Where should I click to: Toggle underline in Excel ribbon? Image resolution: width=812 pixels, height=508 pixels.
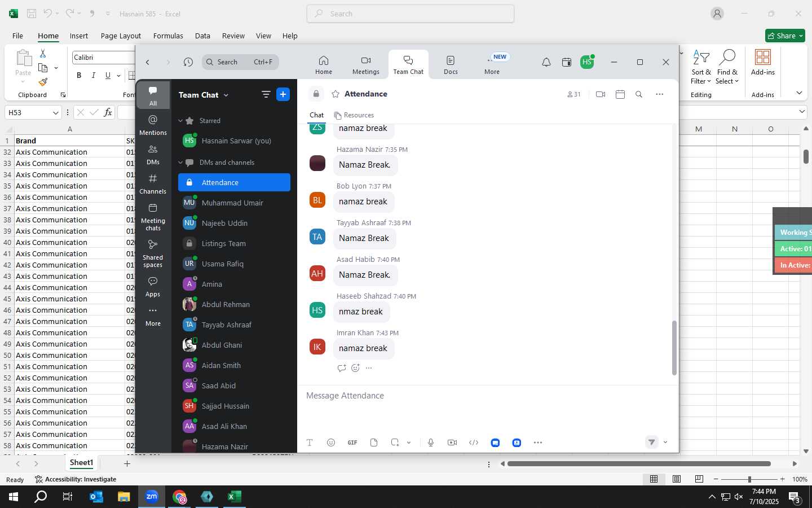(x=108, y=75)
